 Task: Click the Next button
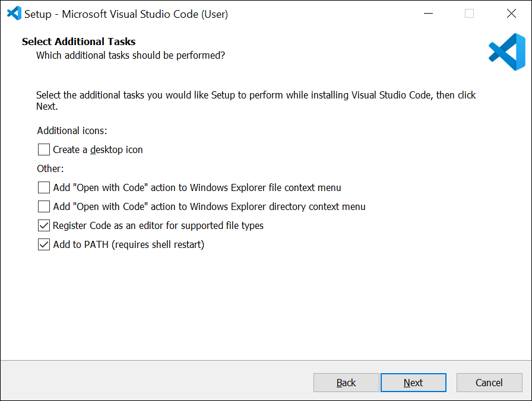[x=413, y=383]
